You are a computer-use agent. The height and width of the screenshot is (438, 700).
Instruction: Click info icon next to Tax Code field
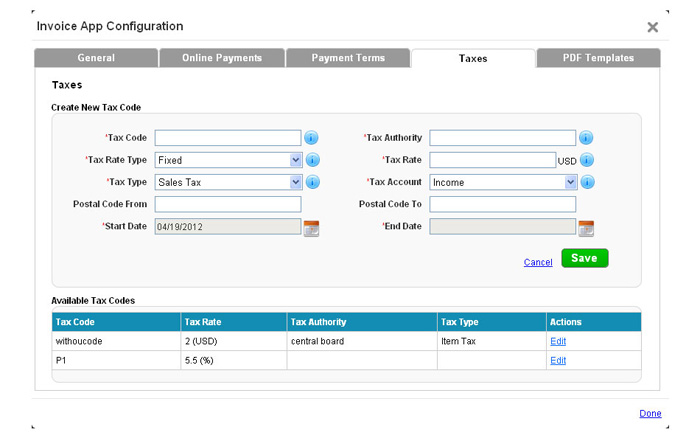pyautogui.click(x=311, y=138)
